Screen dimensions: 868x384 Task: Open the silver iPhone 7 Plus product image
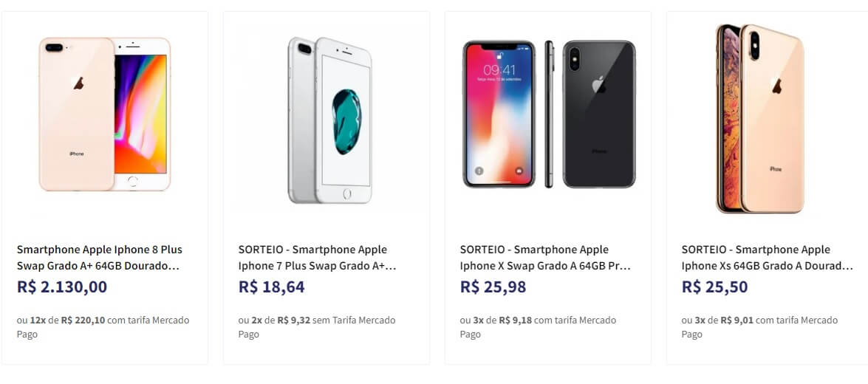click(x=330, y=120)
